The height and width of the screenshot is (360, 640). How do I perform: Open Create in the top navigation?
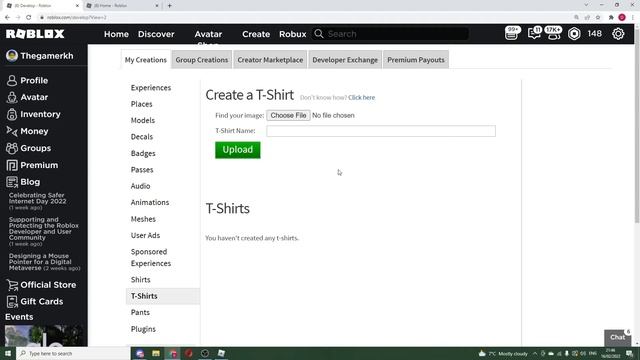click(x=256, y=34)
